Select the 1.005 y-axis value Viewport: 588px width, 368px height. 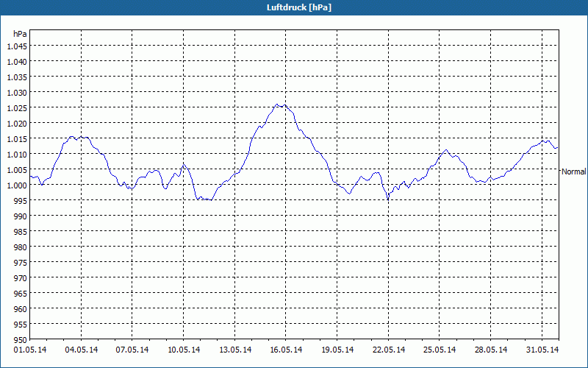coord(17,170)
